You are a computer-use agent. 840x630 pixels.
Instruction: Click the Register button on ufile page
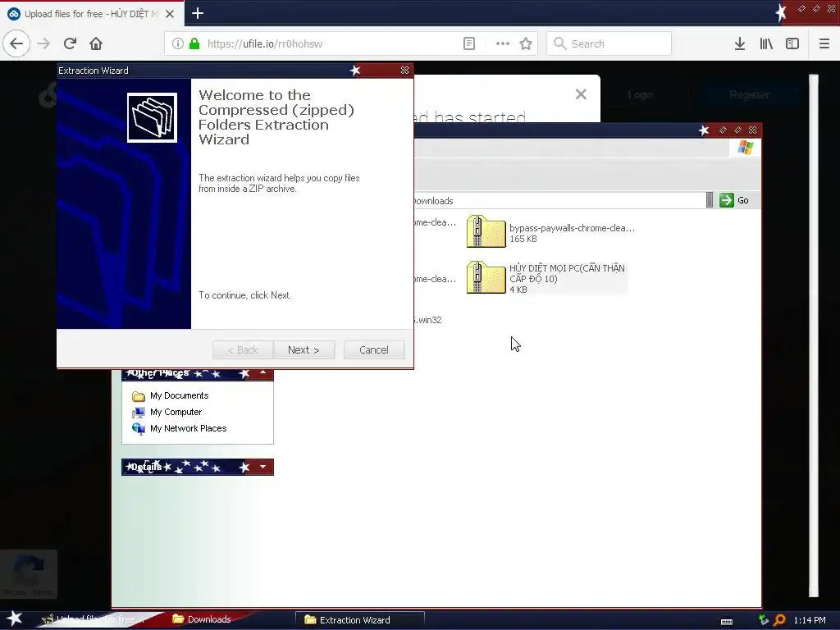pyautogui.click(x=749, y=95)
